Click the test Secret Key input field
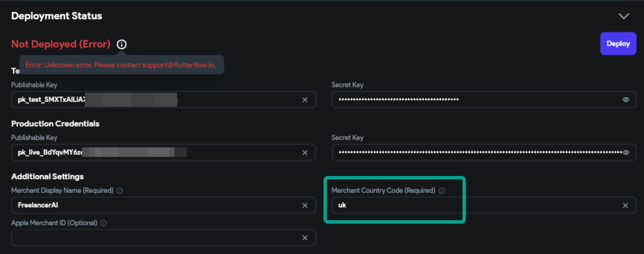Image resolution: width=644 pixels, height=254 pixels. [x=484, y=99]
